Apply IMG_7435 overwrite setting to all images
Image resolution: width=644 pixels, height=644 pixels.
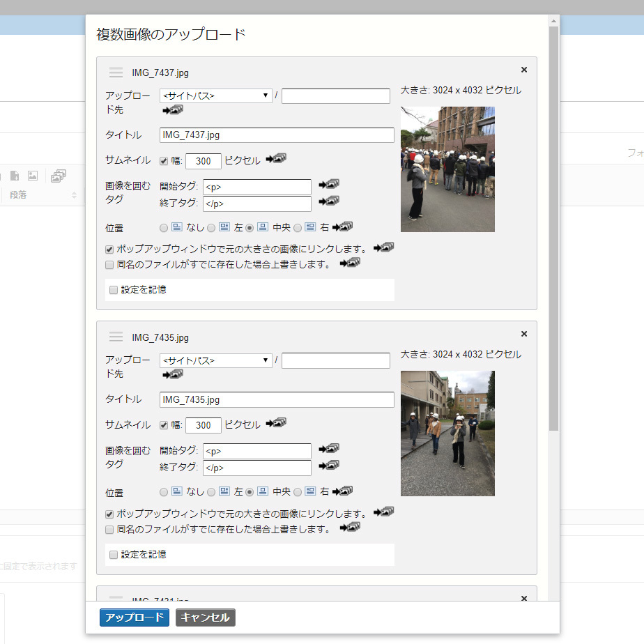[x=350, y=528]
